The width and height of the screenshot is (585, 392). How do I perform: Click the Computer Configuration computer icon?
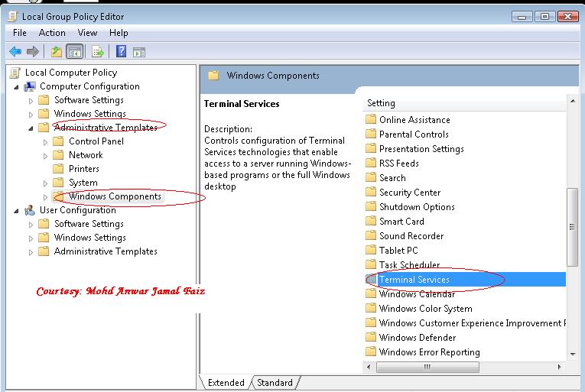[x=30, y=86]
